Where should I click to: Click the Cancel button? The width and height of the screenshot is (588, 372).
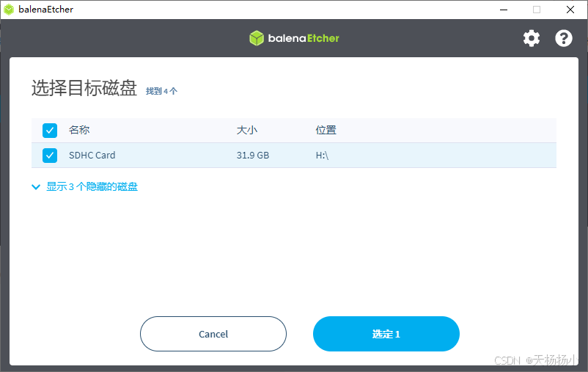click(x=213, y=334)
